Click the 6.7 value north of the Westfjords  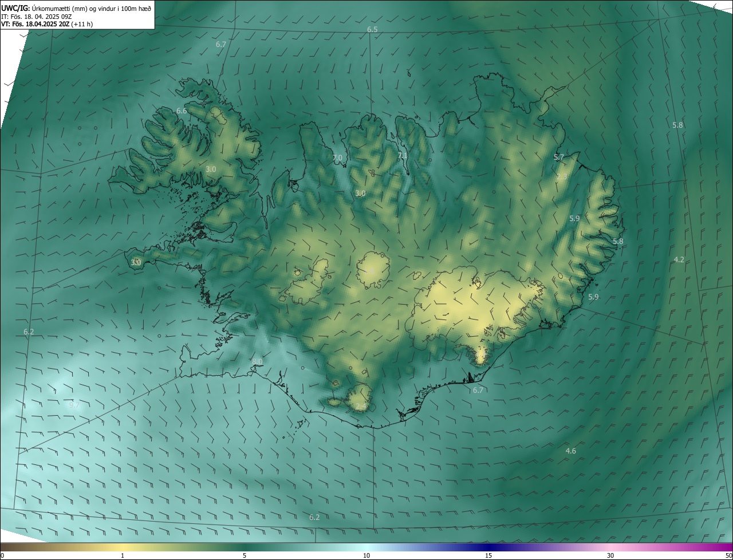pyautogui.click(x=221, y=44)
